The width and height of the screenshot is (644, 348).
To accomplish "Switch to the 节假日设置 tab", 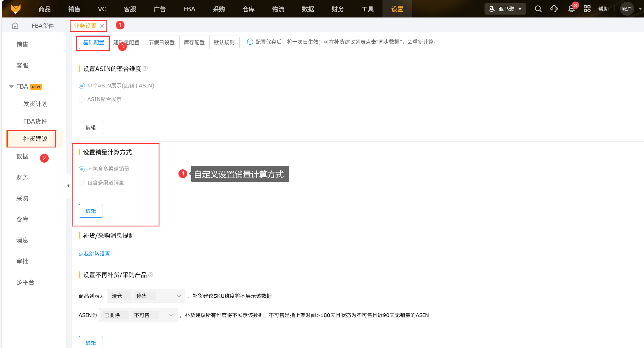I will (162, 43).
